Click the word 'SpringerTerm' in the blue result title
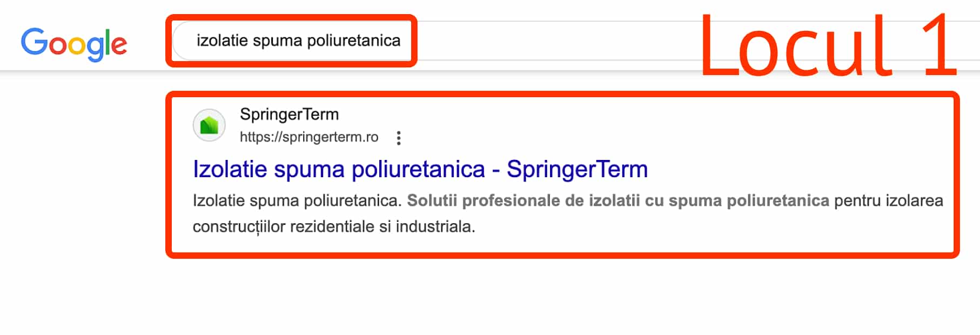Viewport: 980px width, 335px height. click(x=577, y=169)
